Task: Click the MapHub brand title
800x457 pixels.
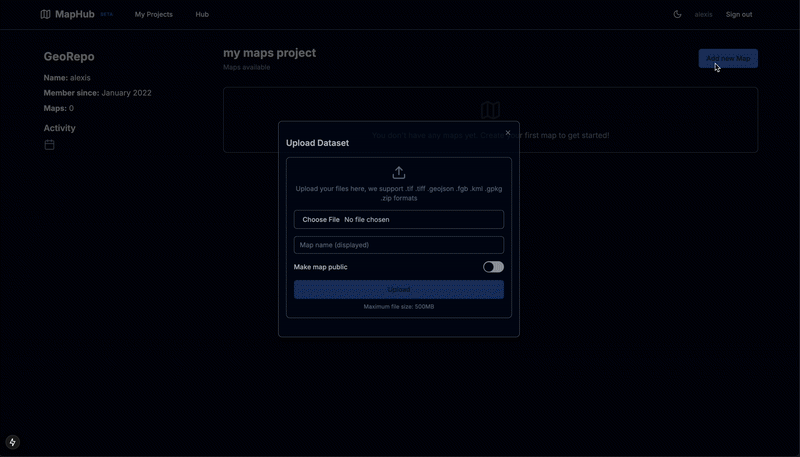Action: coord(74,14)
